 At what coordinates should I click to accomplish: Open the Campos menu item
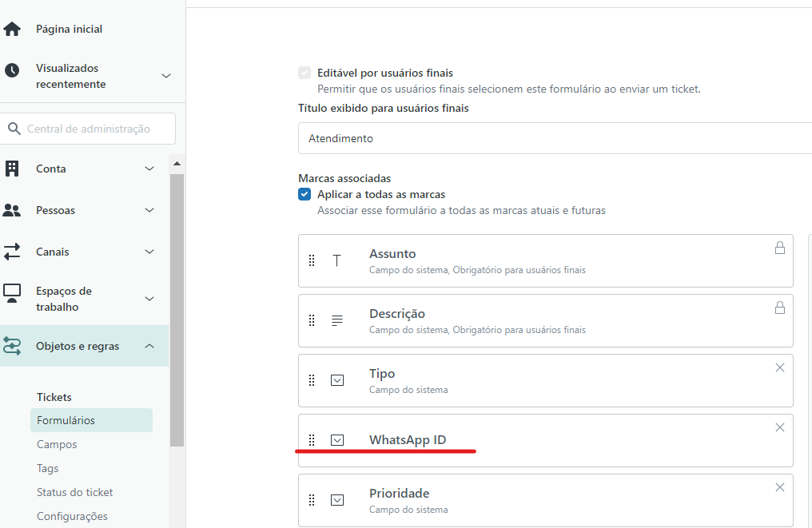coord(57,444)
